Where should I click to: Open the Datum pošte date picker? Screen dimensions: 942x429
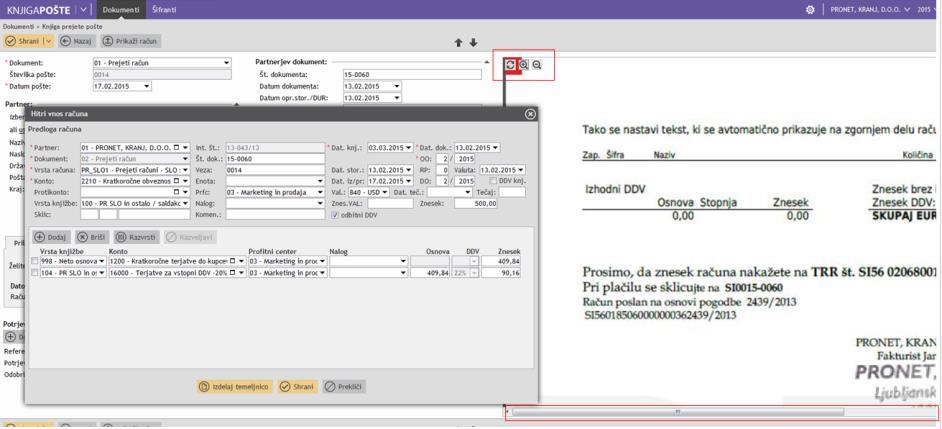[x=147, y=86]
